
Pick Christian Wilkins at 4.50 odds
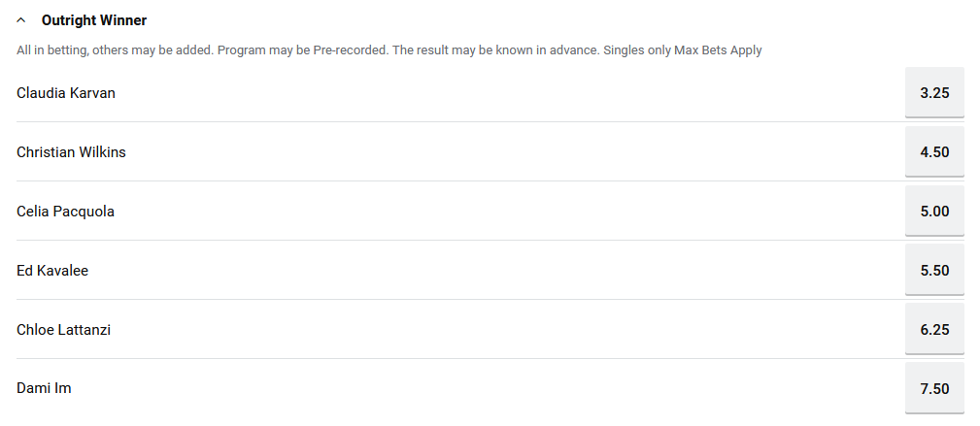(933, 152)
